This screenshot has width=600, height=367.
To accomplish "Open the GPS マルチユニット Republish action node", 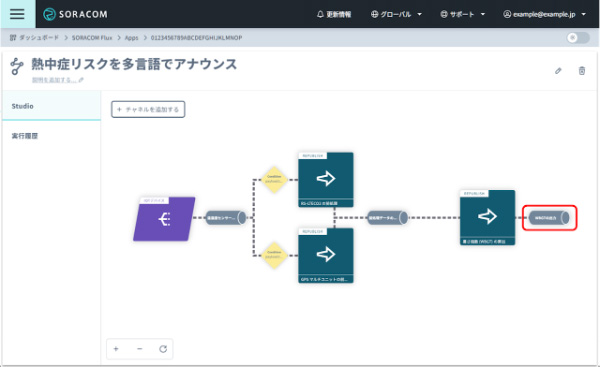I will click(326, 256).
